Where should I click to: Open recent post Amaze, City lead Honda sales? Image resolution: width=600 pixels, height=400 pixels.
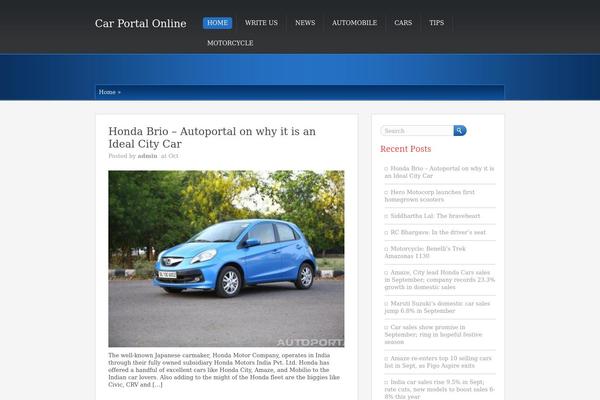[x=440, y=280]
